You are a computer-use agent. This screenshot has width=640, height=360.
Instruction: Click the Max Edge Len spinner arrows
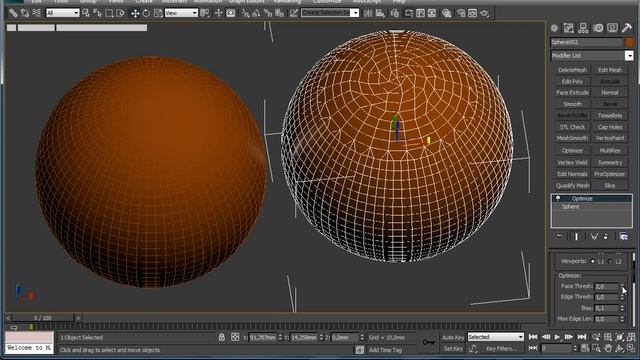[x=622, y=319]
